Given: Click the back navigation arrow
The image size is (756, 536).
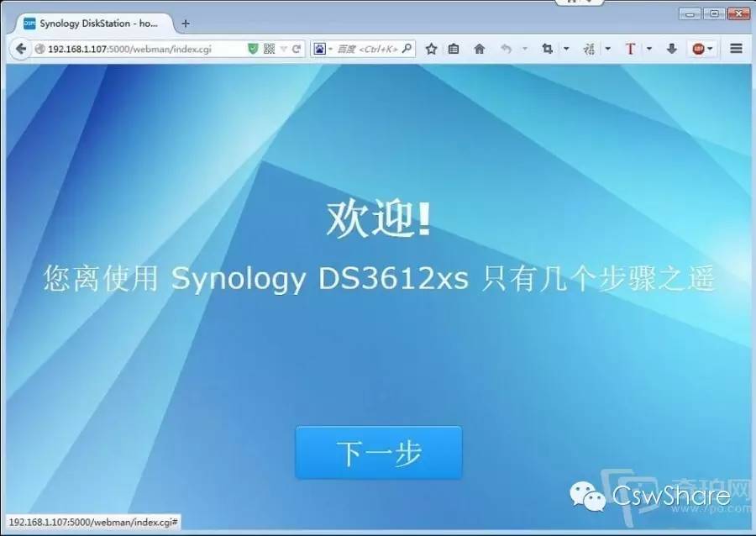Looking at the screenshot, I should (20, 48).
